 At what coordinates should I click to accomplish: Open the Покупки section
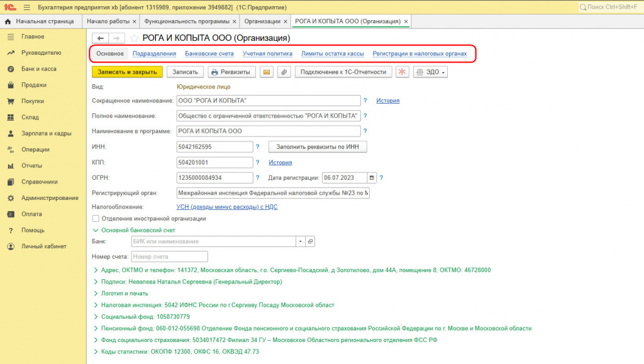[33, 101]
